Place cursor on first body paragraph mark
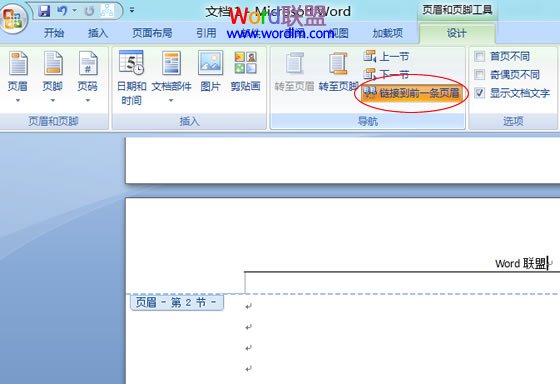Image resolution: width=560 pixels, height=384 pixels. click(x=249, y=306)
